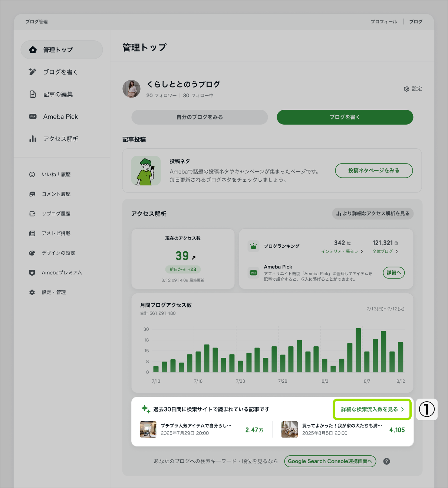Open article 買ってよかった！我が家の犬たちも満…
This screenshot has height=488, width=448.
point(342,426)
